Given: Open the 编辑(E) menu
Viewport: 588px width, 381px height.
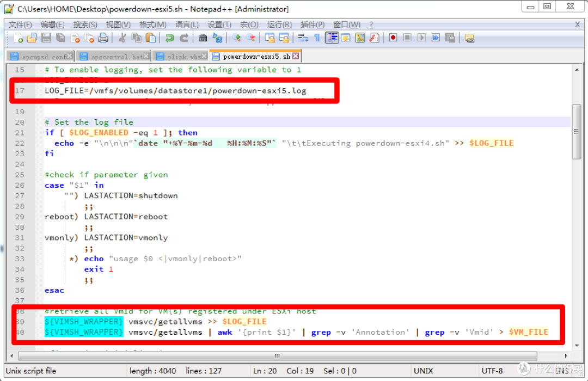Looking at the screenshot, I should [x=52, y=24].
